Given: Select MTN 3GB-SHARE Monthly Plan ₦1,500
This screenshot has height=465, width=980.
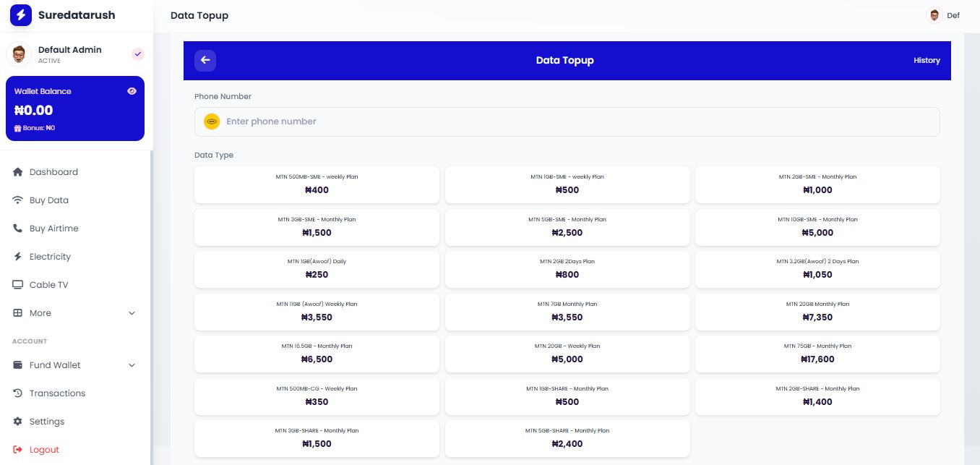Looking at the screenshot, I should (317, 438).
